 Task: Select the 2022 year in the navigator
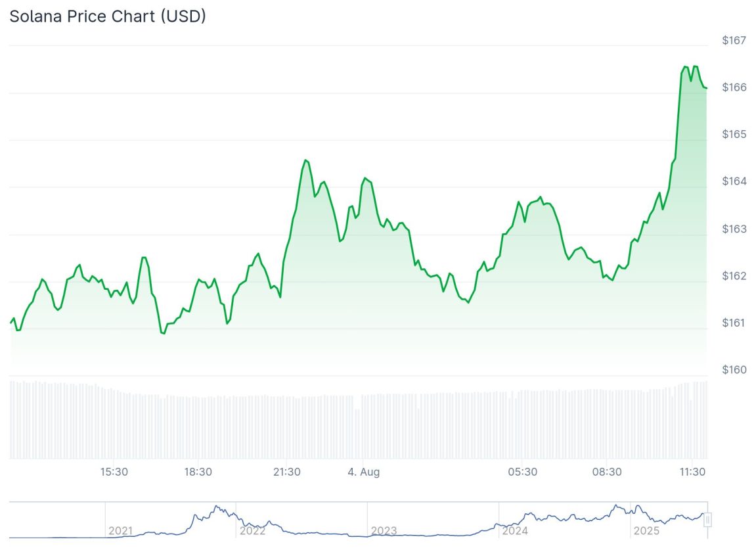pyautogui.click(x=253, y=531)
